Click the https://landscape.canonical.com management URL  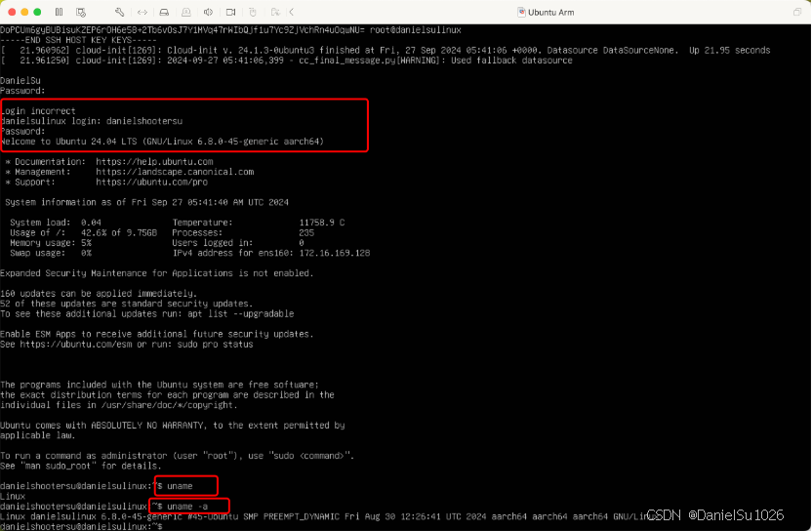(x=175, y=172)
